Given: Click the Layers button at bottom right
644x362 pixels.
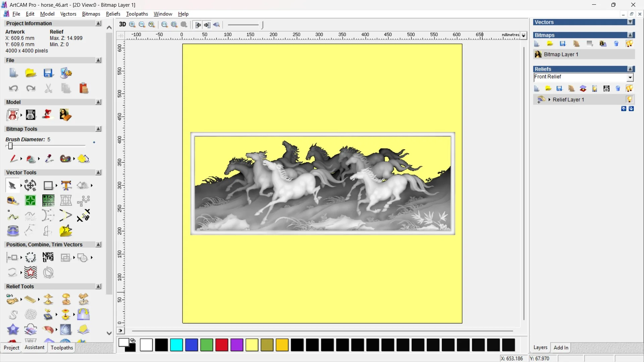Looking at the screenshot, I should (540, 348).
